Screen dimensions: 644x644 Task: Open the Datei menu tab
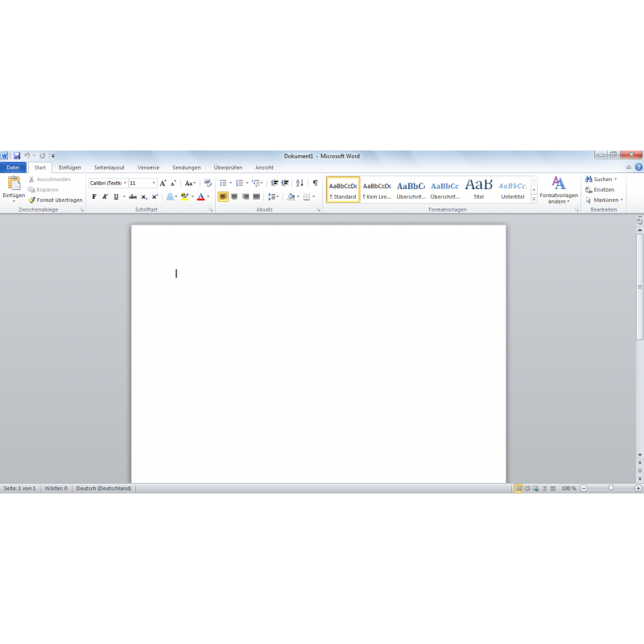[x=13, y=167]
